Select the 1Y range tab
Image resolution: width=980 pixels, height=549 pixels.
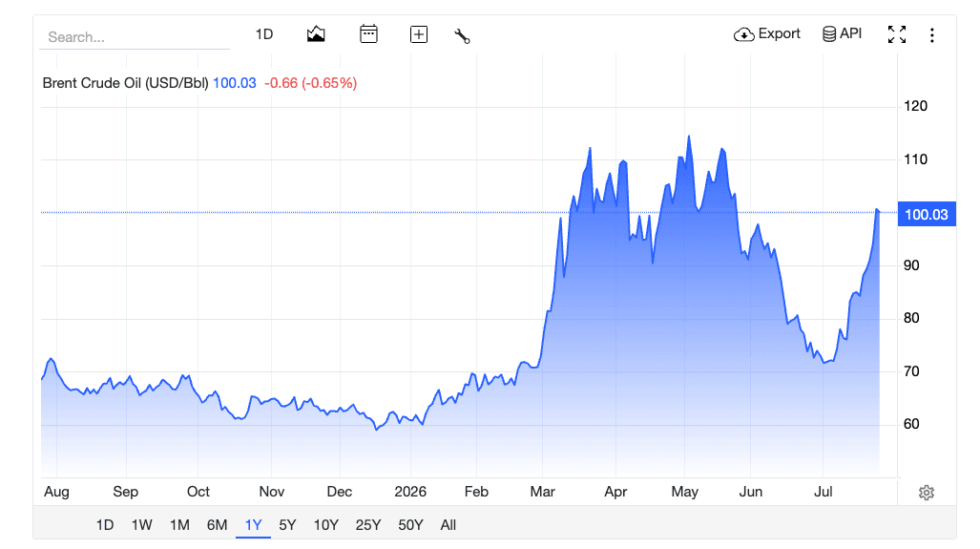click(253, 524)
